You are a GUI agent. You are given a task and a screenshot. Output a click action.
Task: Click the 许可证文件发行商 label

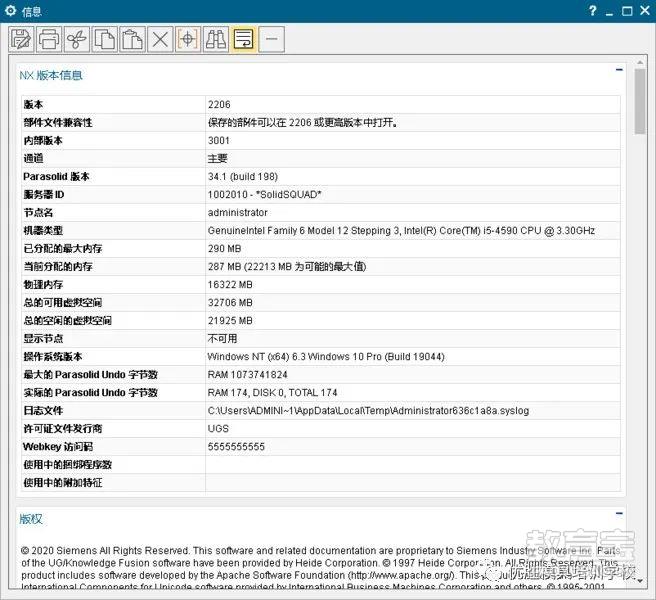click(63, 428)
